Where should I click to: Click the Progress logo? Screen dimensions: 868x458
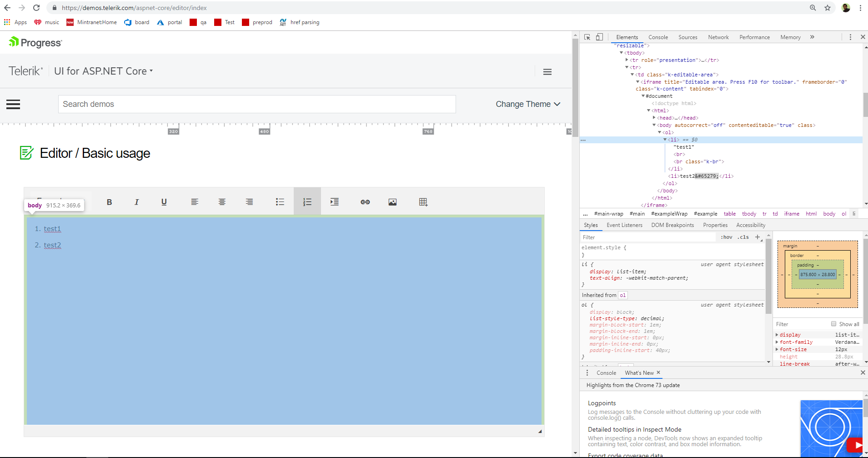point(35,42)
